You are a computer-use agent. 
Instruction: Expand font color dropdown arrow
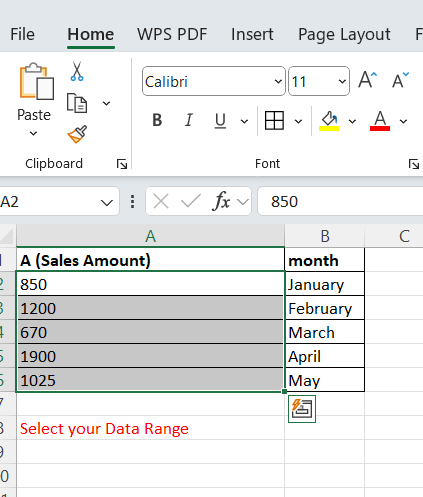403,121
